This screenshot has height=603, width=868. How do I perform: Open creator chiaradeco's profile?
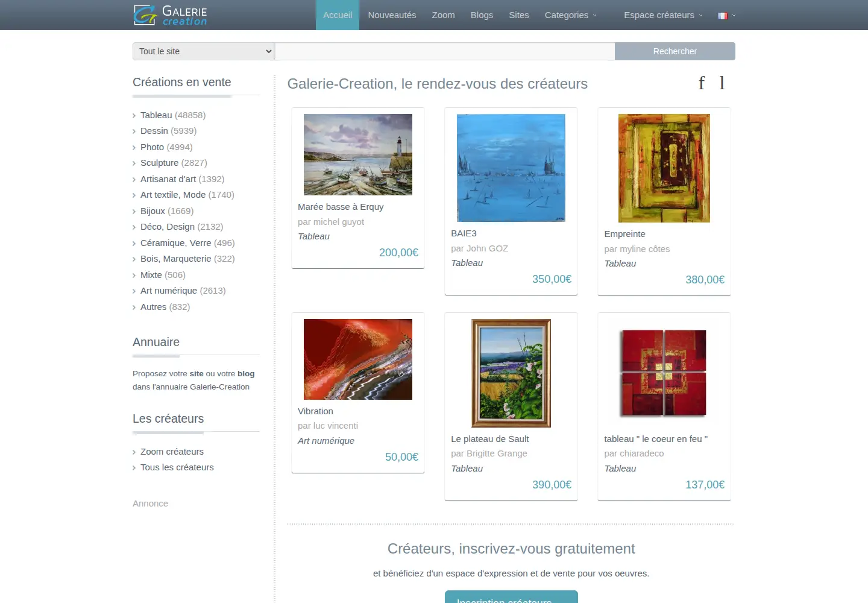[641, 453]
